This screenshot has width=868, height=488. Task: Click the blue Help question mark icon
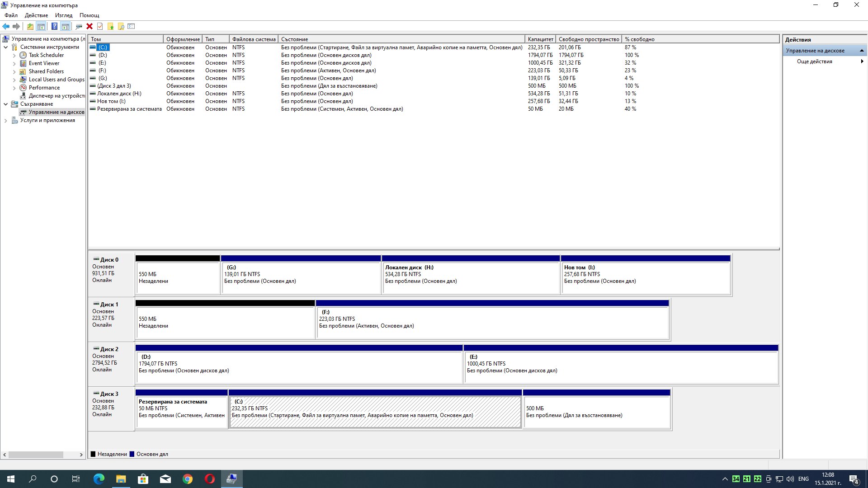(x=54, y=26)
